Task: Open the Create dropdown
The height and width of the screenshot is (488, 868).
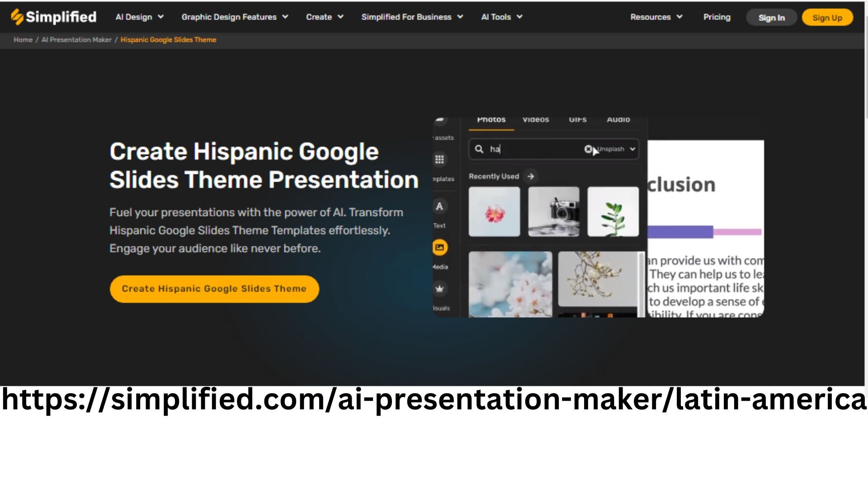Action: click(325, 17)
